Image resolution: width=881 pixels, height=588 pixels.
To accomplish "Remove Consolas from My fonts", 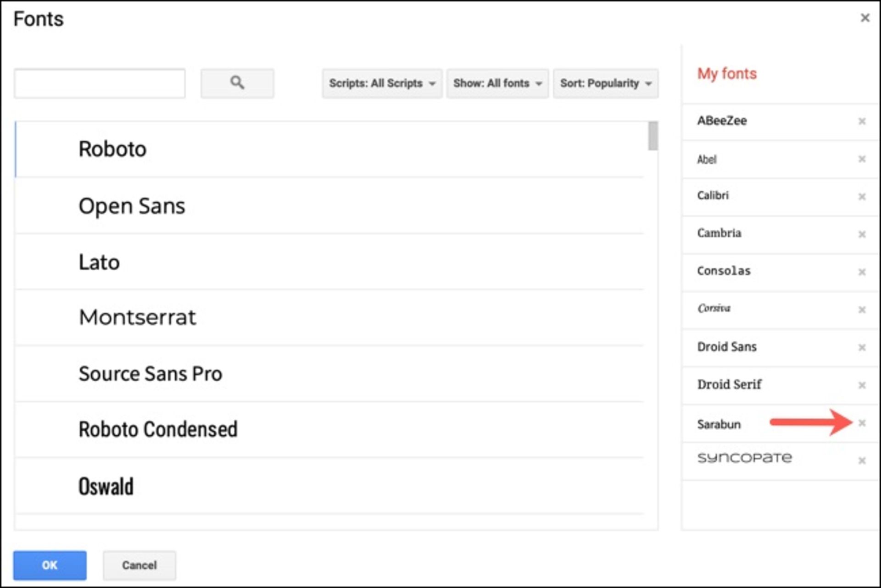I will (x=862, y=272).
